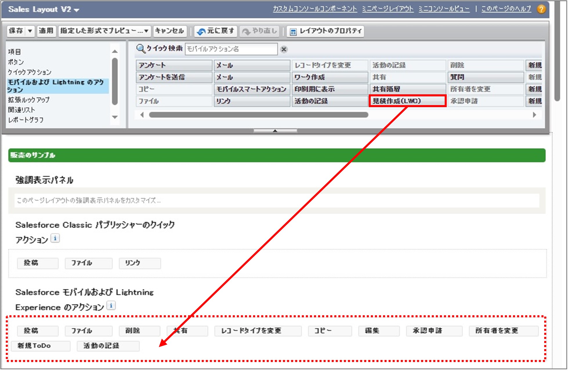This screenshot has width=588, height=371.
Task: Open the このページのヘルプ link
Action: click(x=506, y=9)
